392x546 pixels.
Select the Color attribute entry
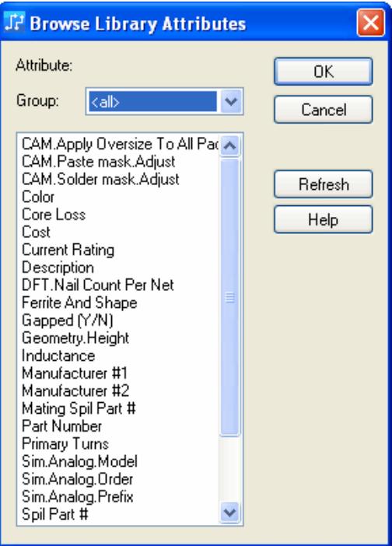[x=38, y=197]
